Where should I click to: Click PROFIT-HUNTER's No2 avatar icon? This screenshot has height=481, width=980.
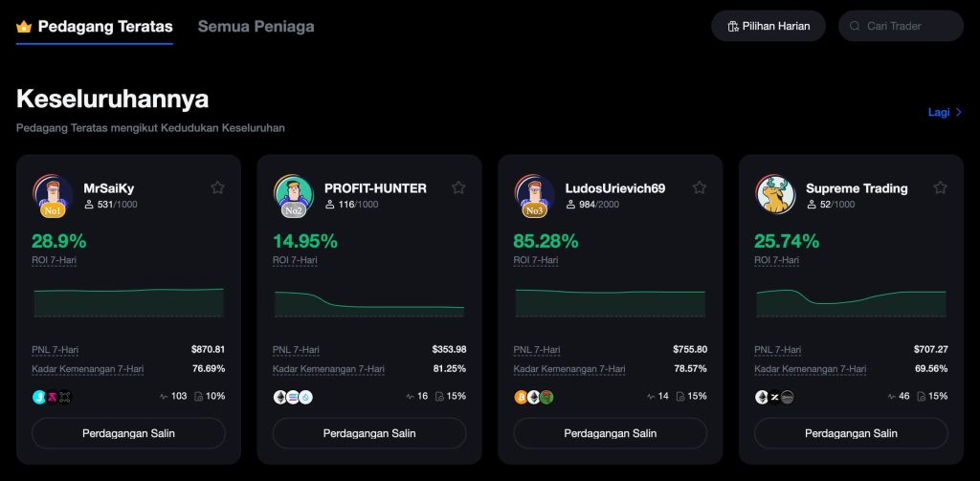coord(294,194)
